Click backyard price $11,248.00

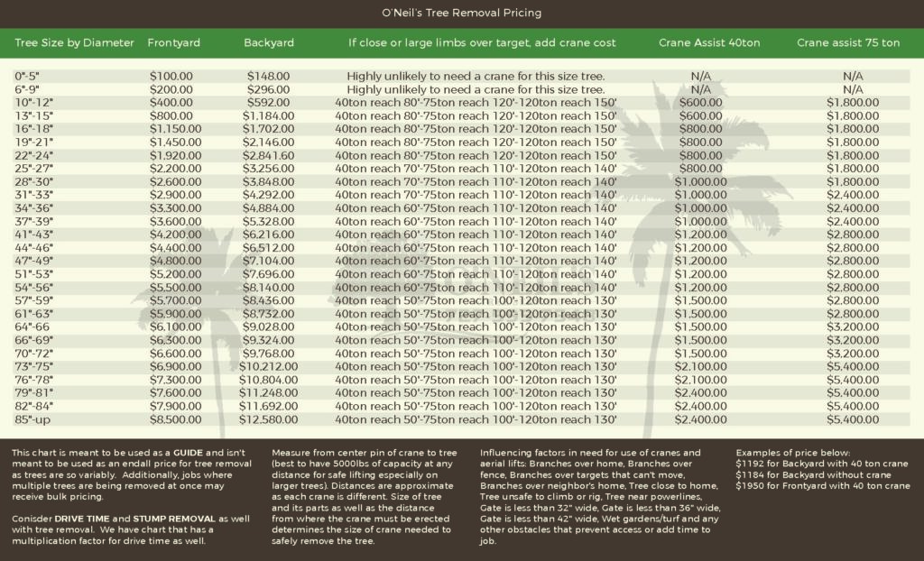pos(269,393)
